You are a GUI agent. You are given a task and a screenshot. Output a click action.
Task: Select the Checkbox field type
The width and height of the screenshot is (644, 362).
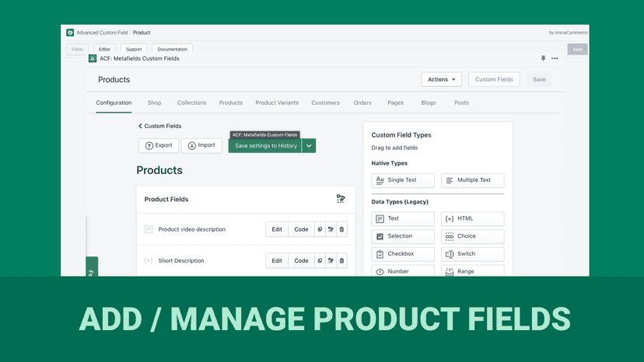403,254
